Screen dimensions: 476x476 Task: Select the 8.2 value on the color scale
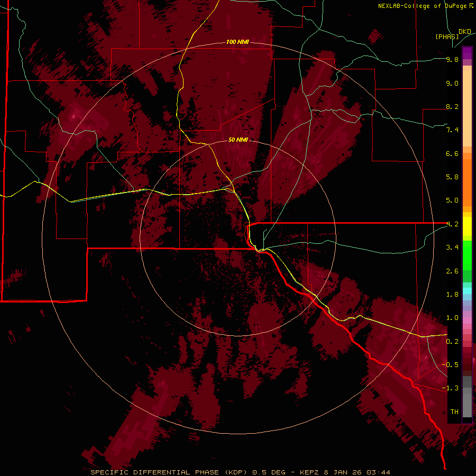[452, 107]
